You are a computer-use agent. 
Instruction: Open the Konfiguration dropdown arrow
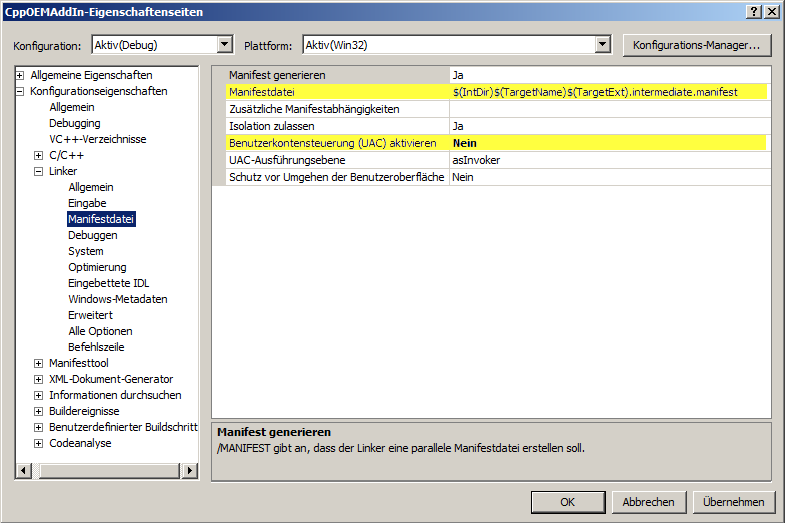tap(225, 45)
